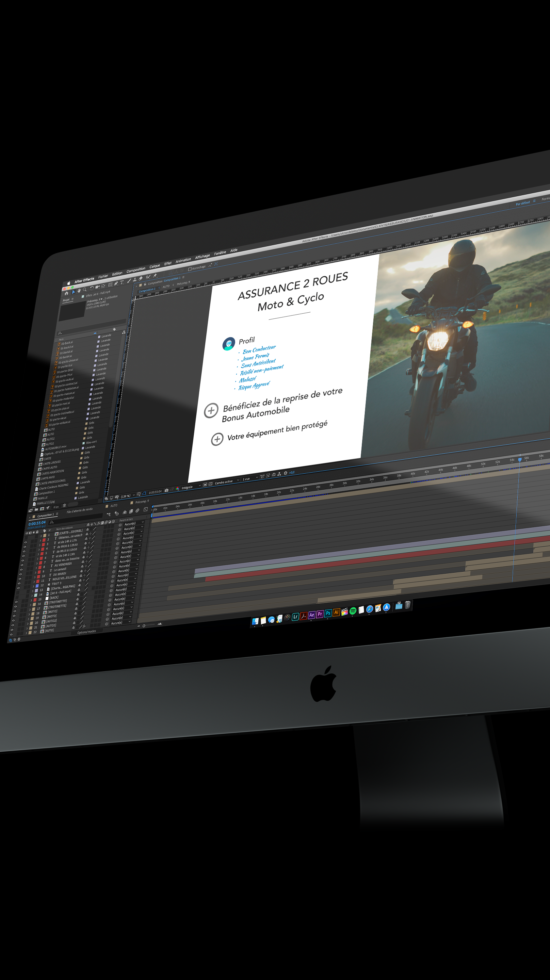550x980 pixels.
Task: Select the Clone Stamp tool
Action: point(135,280)
